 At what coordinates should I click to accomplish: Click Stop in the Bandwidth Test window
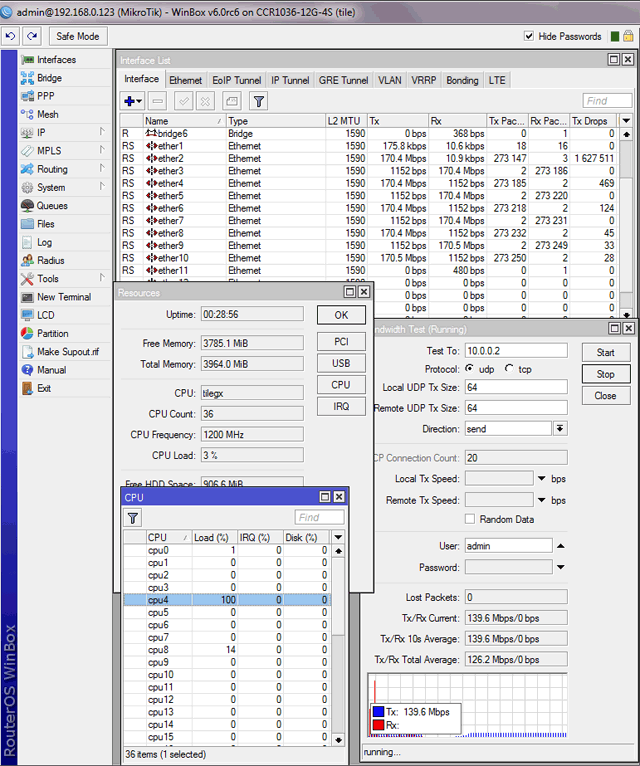tap(606, 374)
